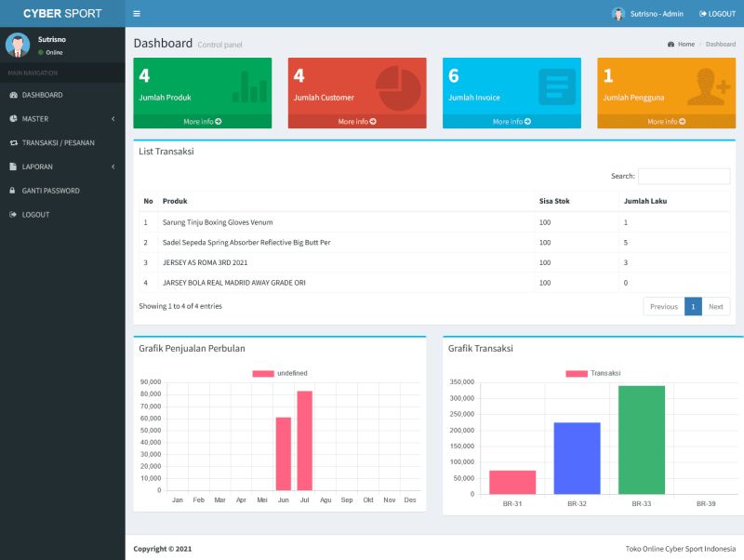Click the BR-33 green bar

pyautogui.click(x=642, y=440)
